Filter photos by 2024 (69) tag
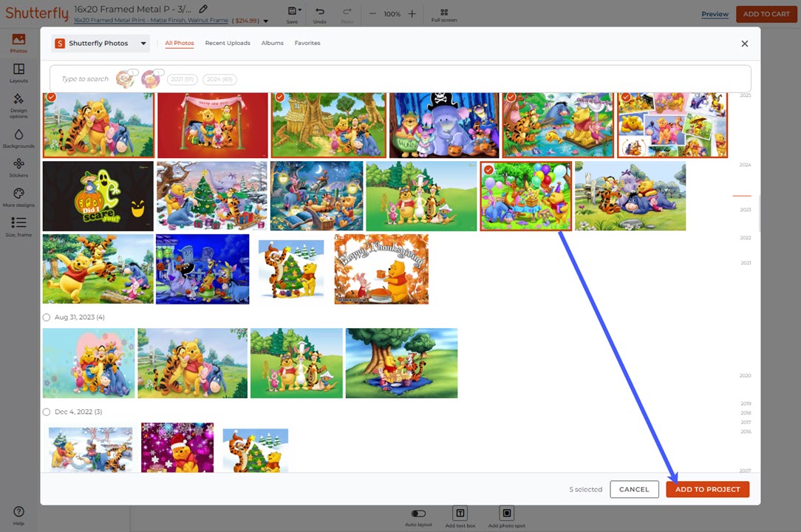801x532 pixels. (219, 79)
